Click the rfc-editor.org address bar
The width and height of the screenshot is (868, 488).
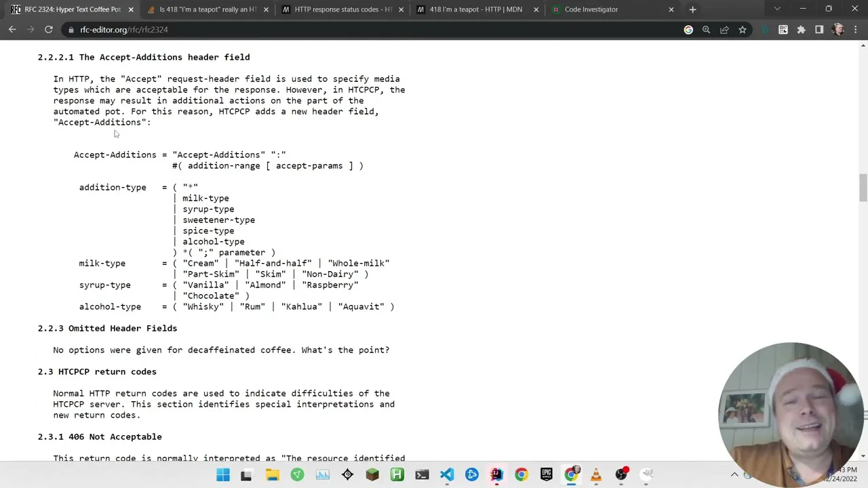339,30
